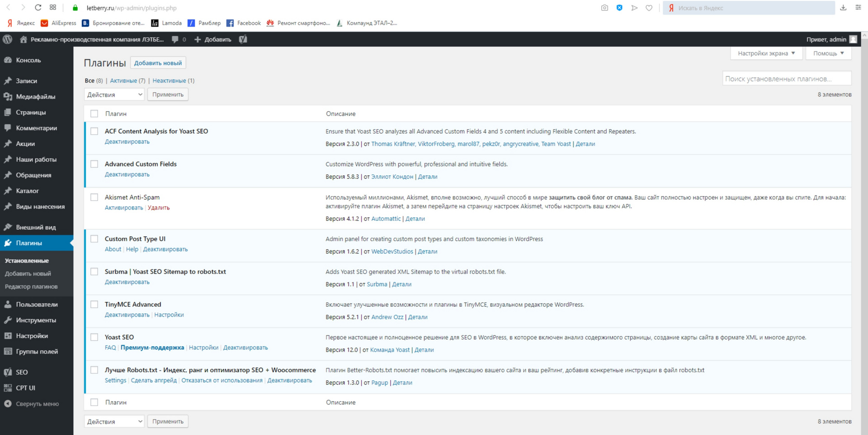Open Комментарии in sidebar

coord(37,128)
